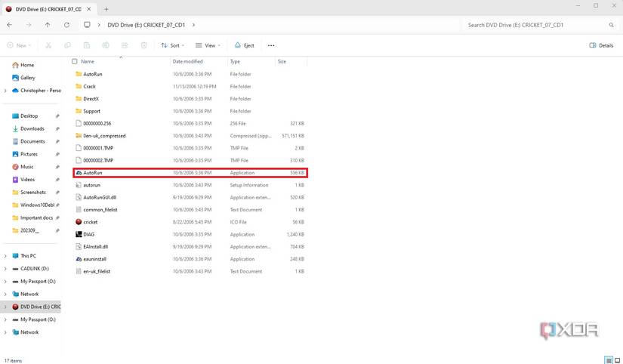
Task: Select the cricket ICO file
Action: tap(190, 222)
